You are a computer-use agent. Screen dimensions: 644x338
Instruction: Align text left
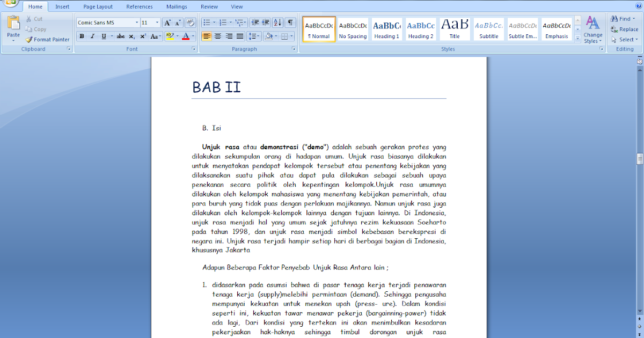pos(207,36)
